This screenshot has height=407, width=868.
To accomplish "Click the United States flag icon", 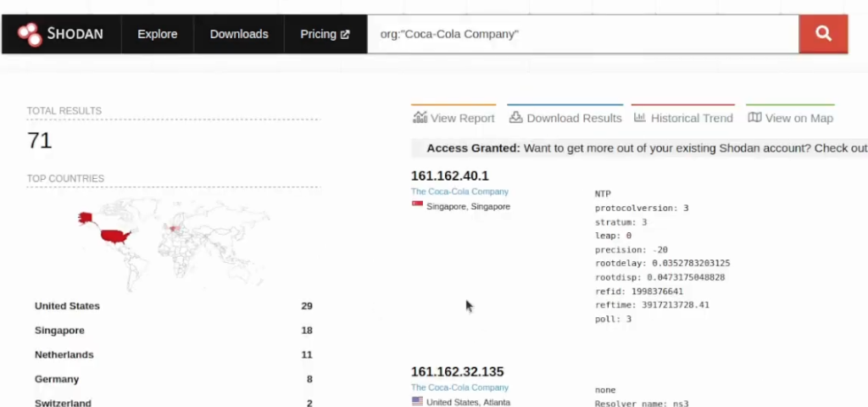I will pyautogui.click(x=417, y=401).
